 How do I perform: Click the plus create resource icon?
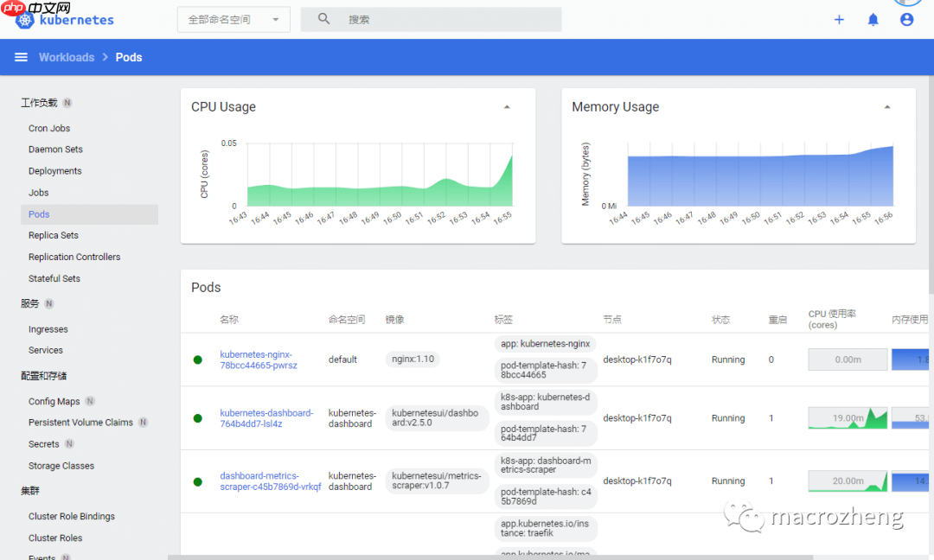coord(839,19)
